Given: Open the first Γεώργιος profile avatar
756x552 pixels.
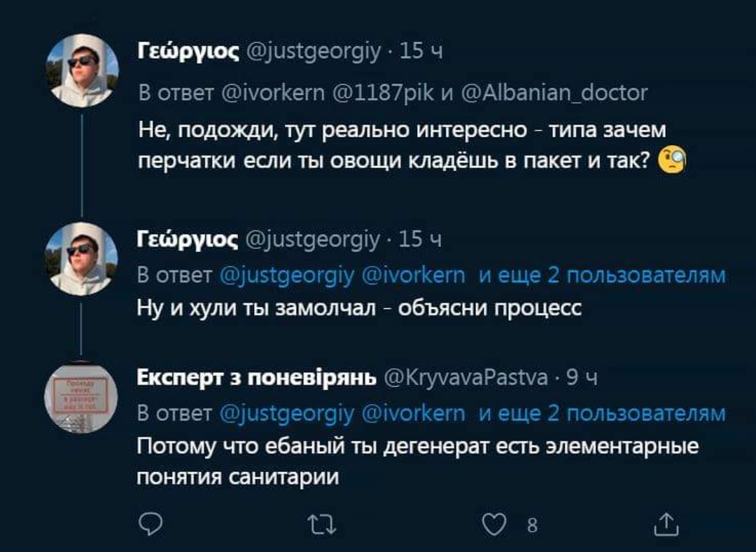Looking at the screenshot, I should [x=84, y=70].
